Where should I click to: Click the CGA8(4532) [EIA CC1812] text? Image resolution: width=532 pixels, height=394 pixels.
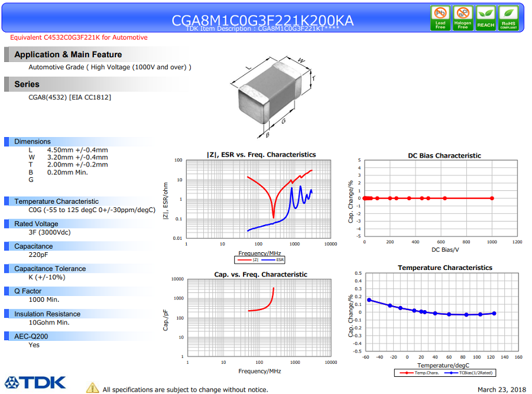click(70, 97)
